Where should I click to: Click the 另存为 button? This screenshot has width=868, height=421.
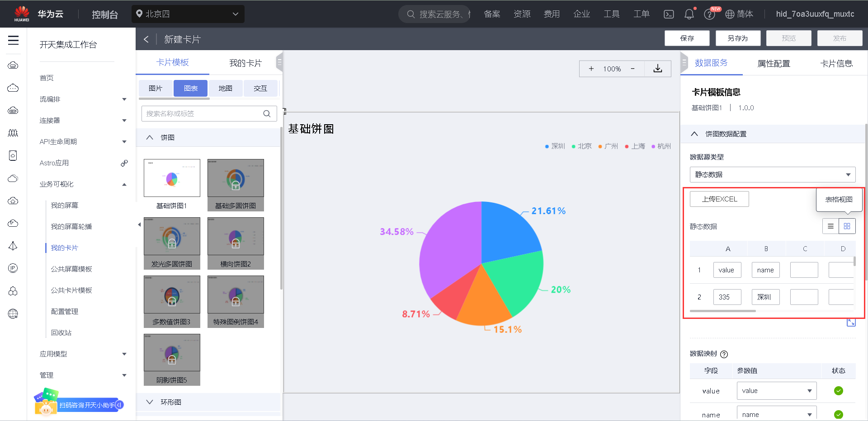click(738, 38)
